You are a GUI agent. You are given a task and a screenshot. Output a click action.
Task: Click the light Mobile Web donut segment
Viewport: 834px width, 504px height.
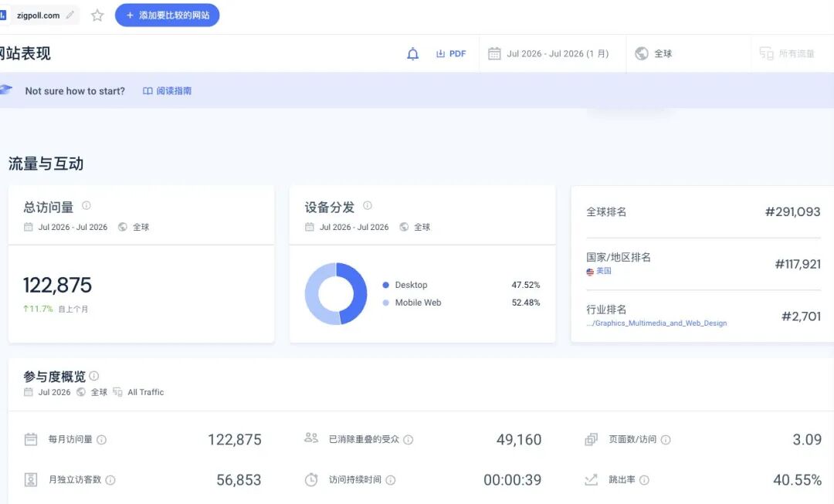click(x=315, y=293)
